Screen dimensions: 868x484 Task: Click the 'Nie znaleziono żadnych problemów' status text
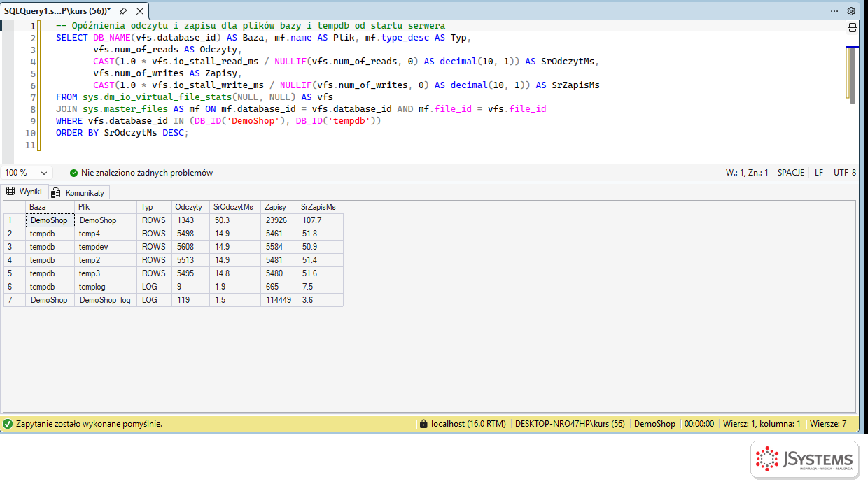[x=147, y=173]
